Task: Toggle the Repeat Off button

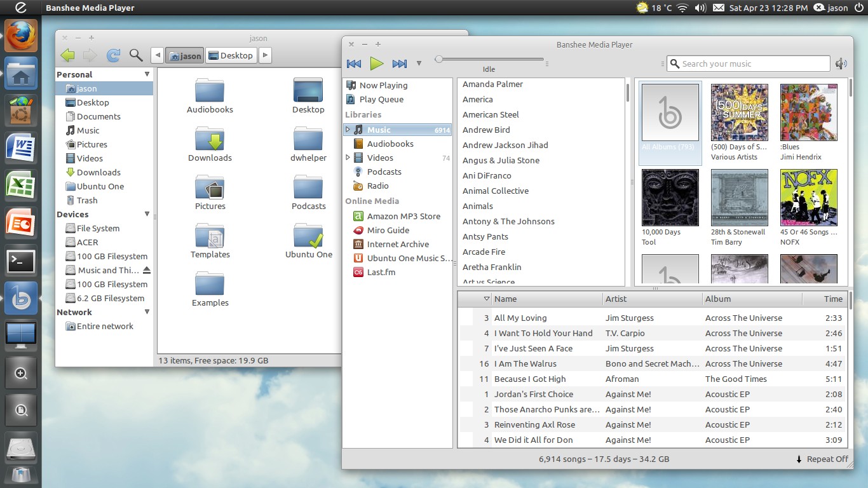Action: pos(822,459)
